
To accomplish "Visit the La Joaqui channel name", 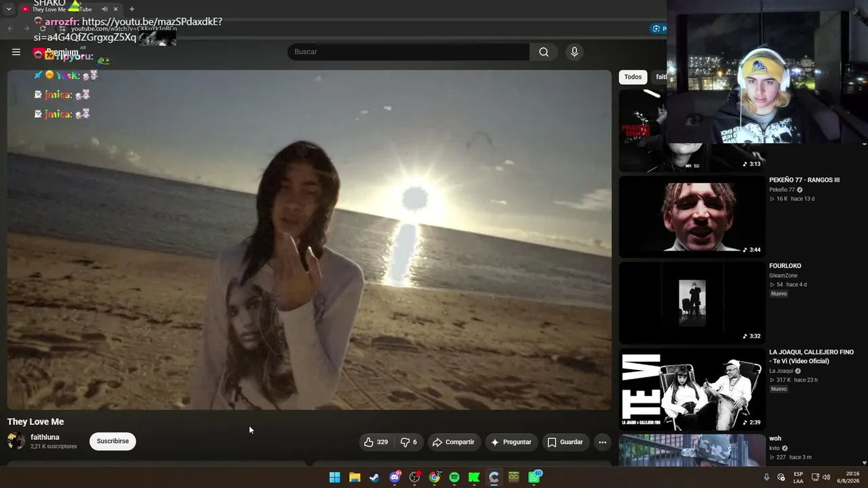I will 781,371.
